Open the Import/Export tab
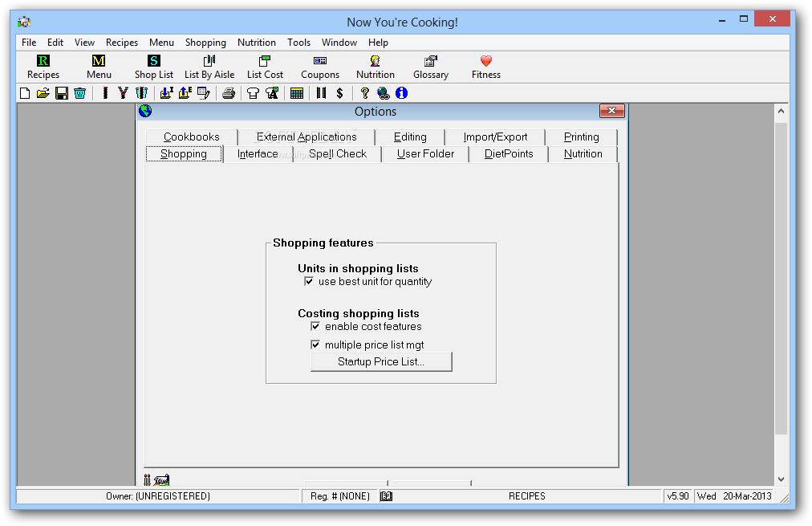The width and height of the screenshot is (812, 526). tap(495, 137)
